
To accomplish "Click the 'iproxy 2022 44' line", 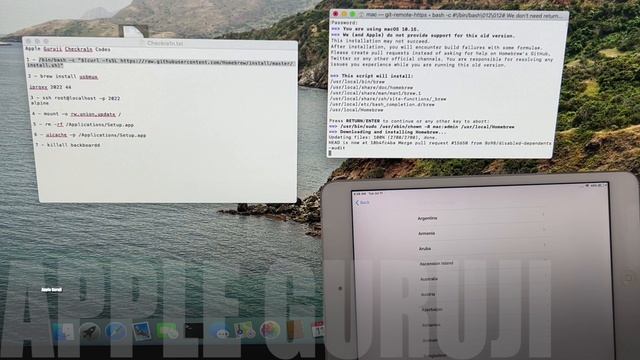I will coord(50,87).
